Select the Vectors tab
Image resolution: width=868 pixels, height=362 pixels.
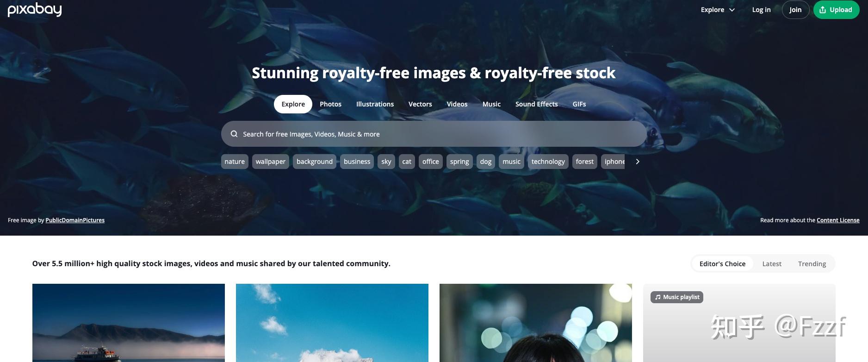click(x=420, y=104)
